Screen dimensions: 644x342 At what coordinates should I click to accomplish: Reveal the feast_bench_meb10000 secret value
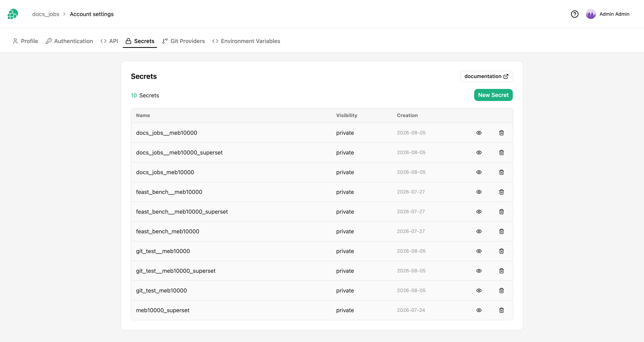pos(479,232)
